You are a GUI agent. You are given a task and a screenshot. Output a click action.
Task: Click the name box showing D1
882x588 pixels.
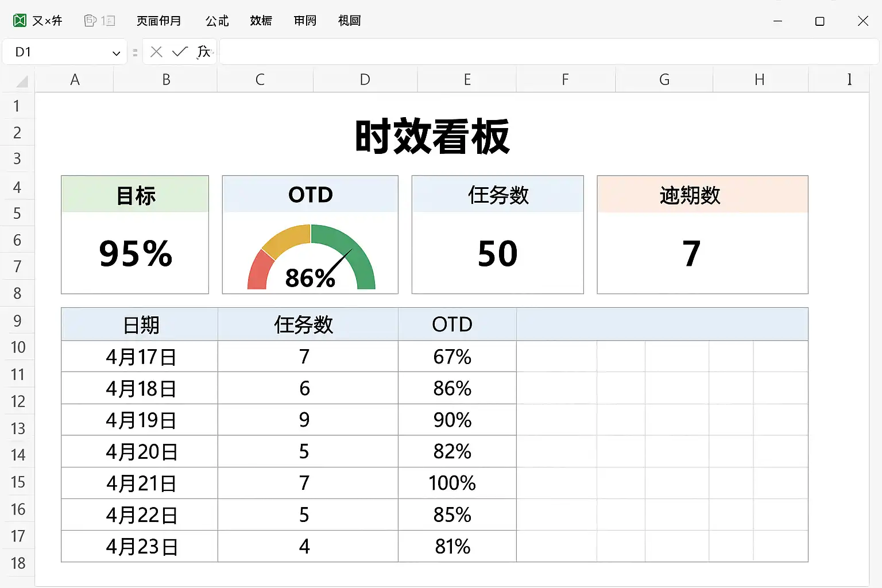coord(57,52)
